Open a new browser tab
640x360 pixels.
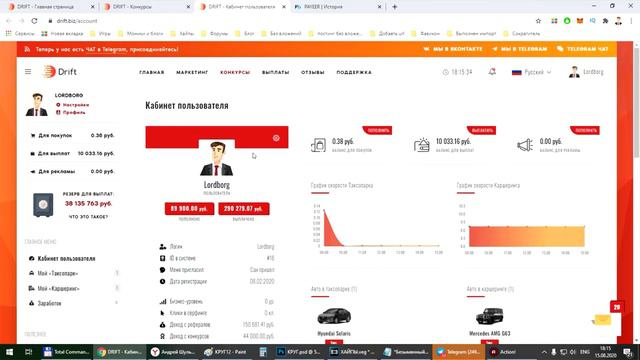(394, 7)
